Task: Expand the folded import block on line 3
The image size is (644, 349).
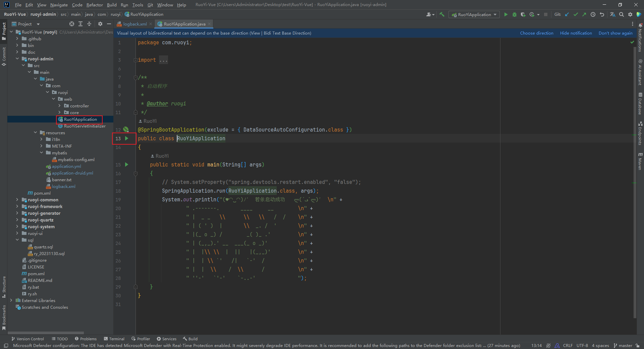Action: coord(136,60)
